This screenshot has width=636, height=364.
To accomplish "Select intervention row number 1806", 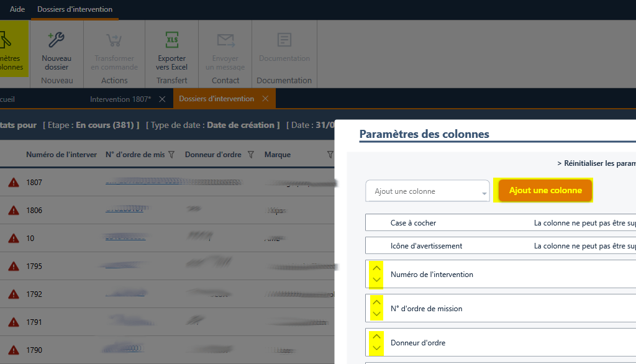I will pyautogui.click(x=34, y=211).
